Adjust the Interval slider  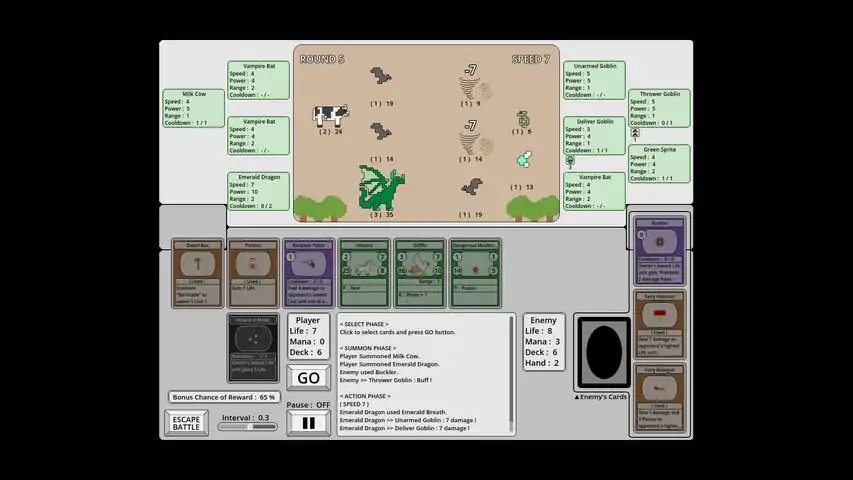click(248, 427)
